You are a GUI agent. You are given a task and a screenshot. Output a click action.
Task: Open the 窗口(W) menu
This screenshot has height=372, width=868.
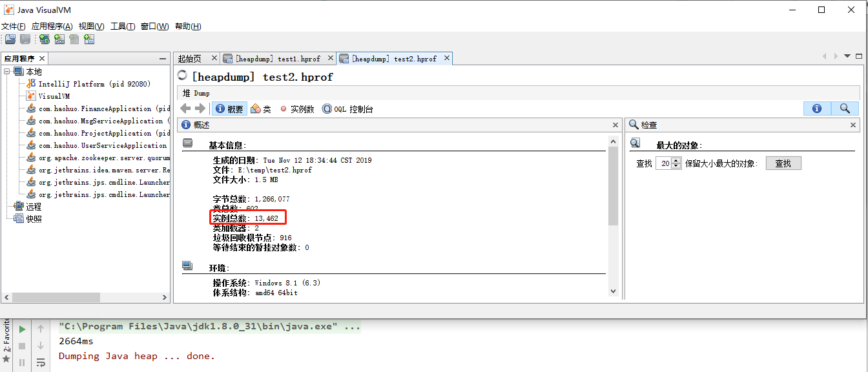[x=154, y=26]
